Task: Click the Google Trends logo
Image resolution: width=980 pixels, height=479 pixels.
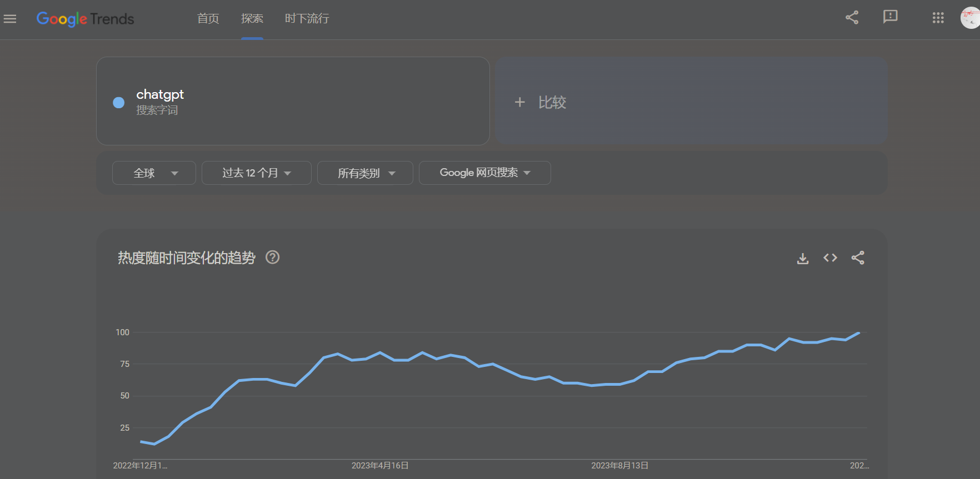Action: pyautogui.click(x=85, y=19)
